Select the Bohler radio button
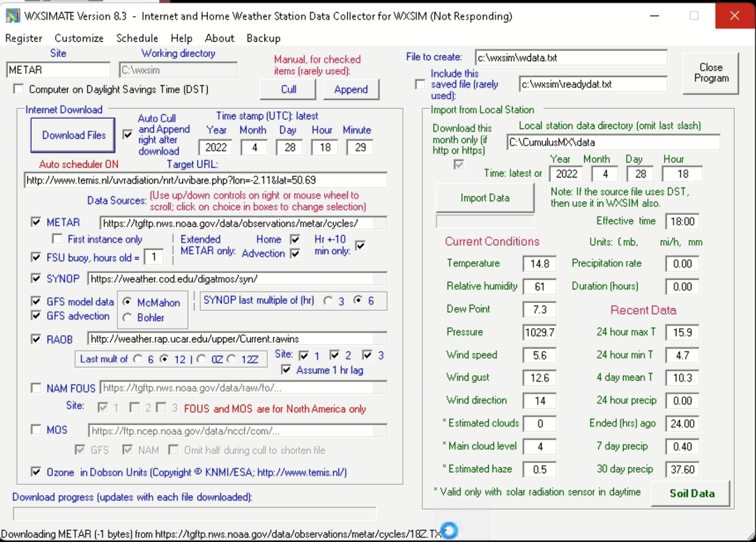This screenshot has width=756, height=542. [x=127, y=317]
